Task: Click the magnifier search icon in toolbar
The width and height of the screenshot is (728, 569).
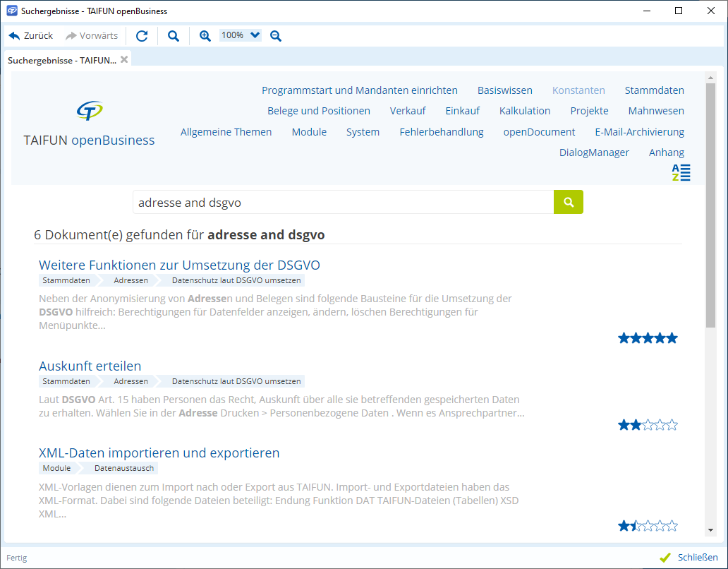Action: [173, 36]
